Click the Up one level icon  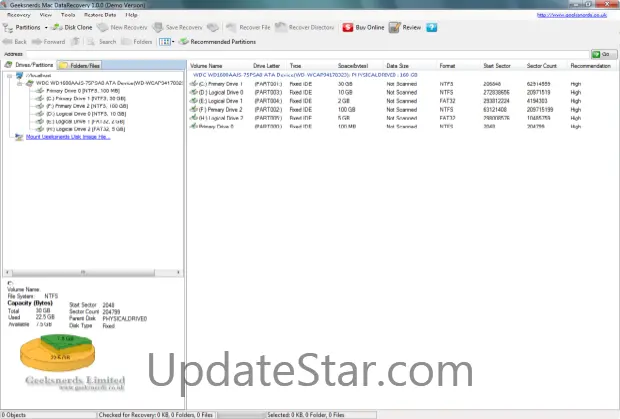tap(76, 42)
